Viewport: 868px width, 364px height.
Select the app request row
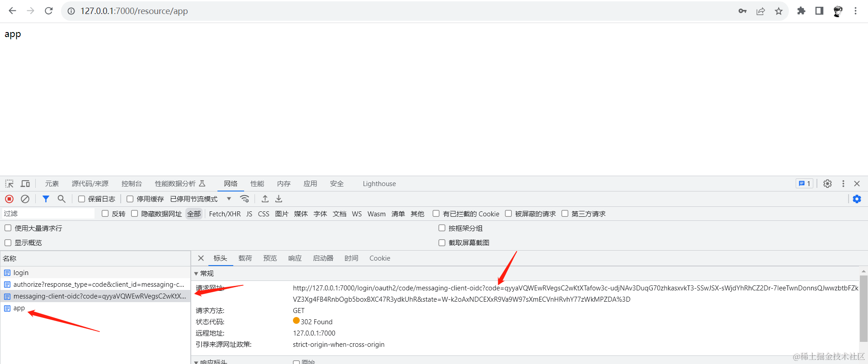click(95, 308)
